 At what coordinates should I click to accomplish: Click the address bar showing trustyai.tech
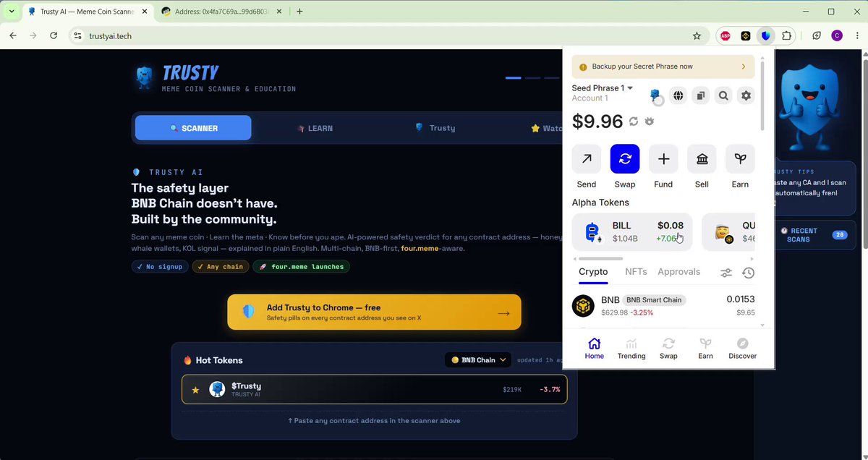click(x=387, y=35)
